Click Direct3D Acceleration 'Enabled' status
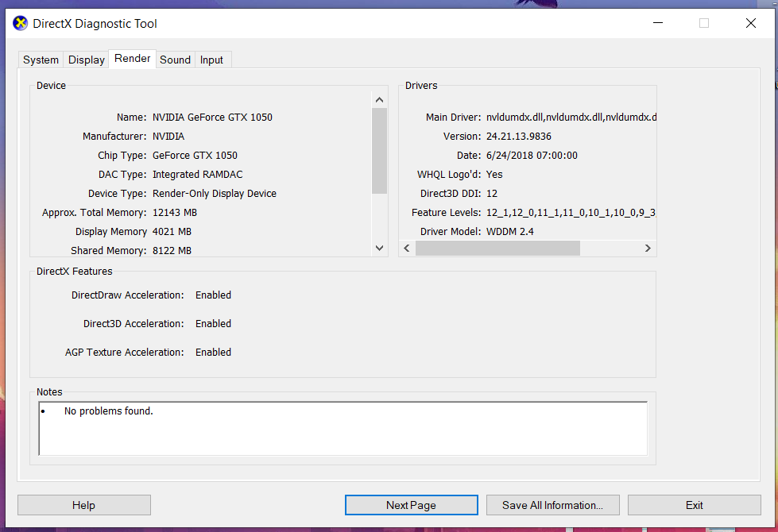The height and width of the screenshot is (532, 778). point(213,324)
